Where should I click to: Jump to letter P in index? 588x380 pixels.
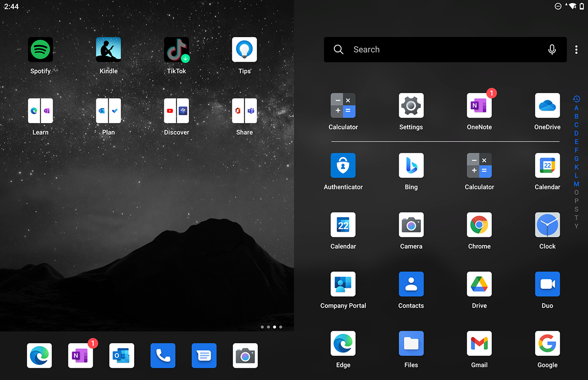pos(577,201)
